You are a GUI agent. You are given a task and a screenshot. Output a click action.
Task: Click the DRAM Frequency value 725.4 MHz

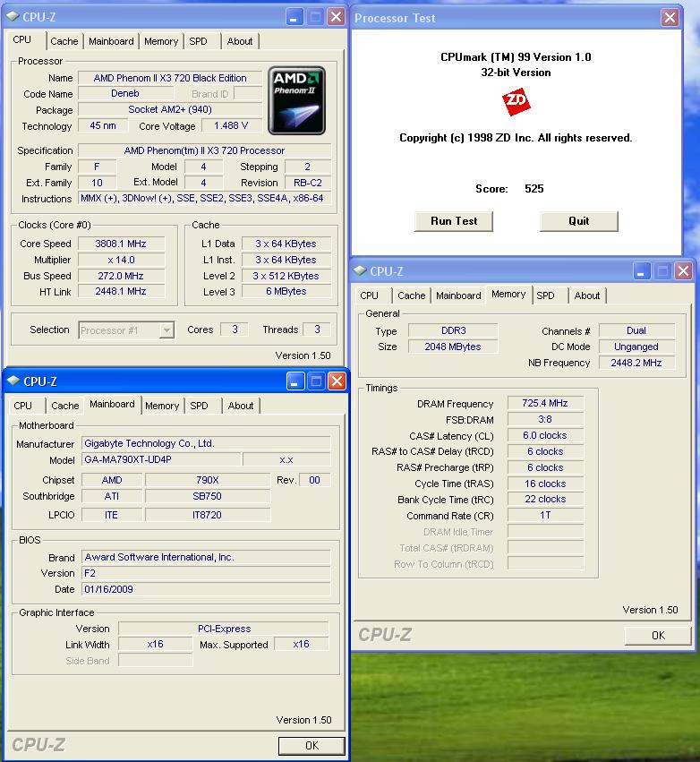pos(545,403)
